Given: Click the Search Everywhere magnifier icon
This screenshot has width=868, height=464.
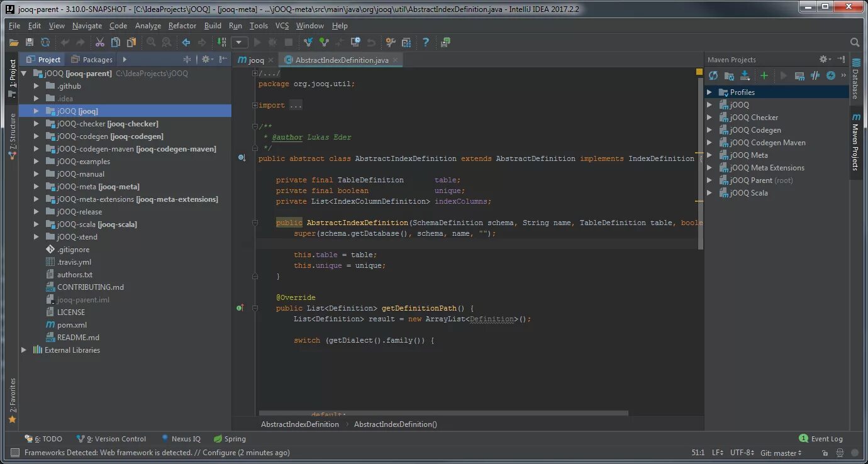Looking at the screenshot, I should point(855,42).
